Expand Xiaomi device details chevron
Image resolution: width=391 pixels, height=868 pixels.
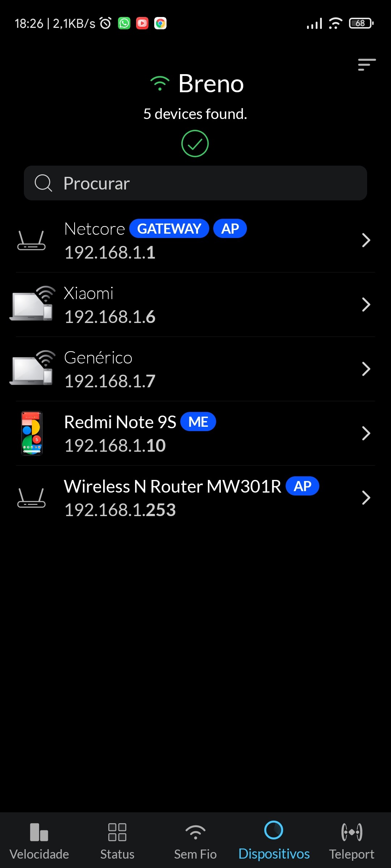tap(366, 305)
